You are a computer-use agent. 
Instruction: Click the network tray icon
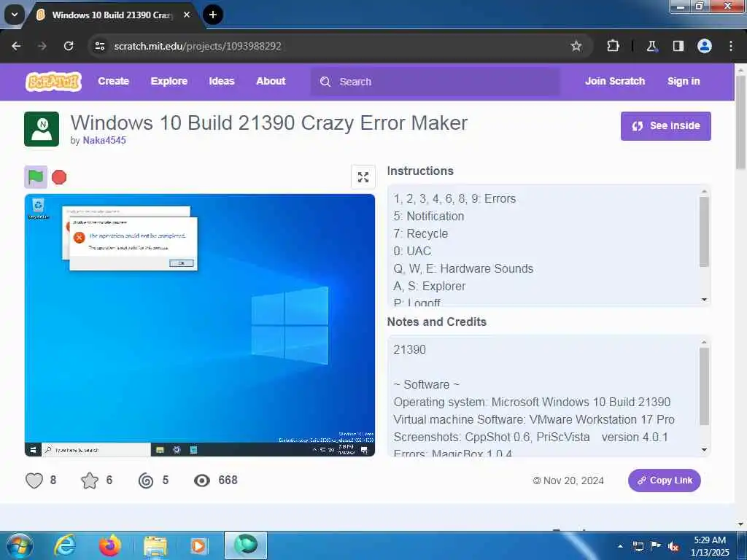tap(638, 547)
